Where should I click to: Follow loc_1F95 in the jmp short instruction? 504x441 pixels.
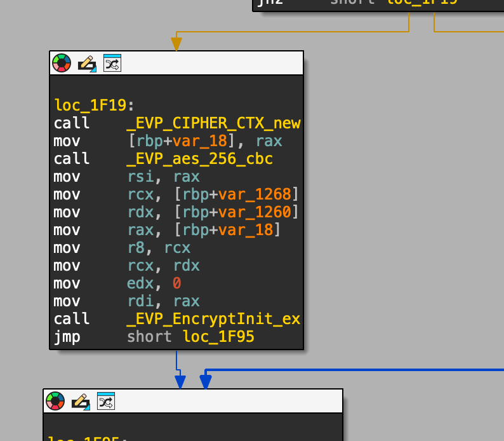pos(218,337)
